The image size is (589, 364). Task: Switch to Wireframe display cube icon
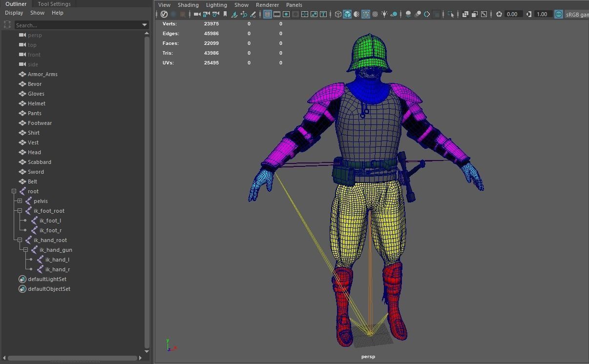338,14
